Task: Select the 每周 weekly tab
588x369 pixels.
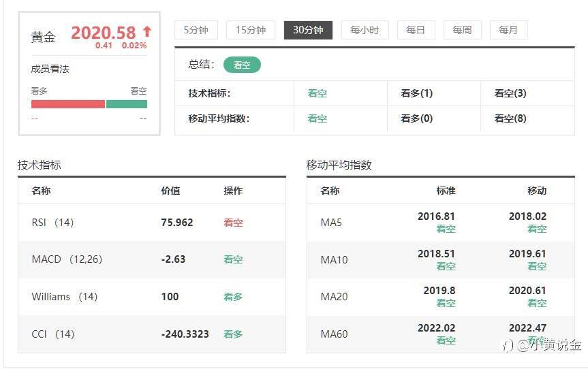Action: coord(462,30)
